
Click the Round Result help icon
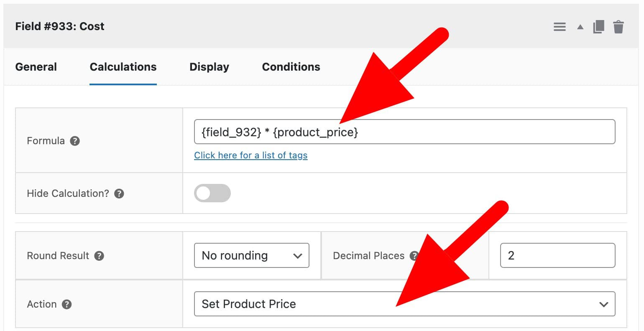pyautogui.click(x=100, y=256)
